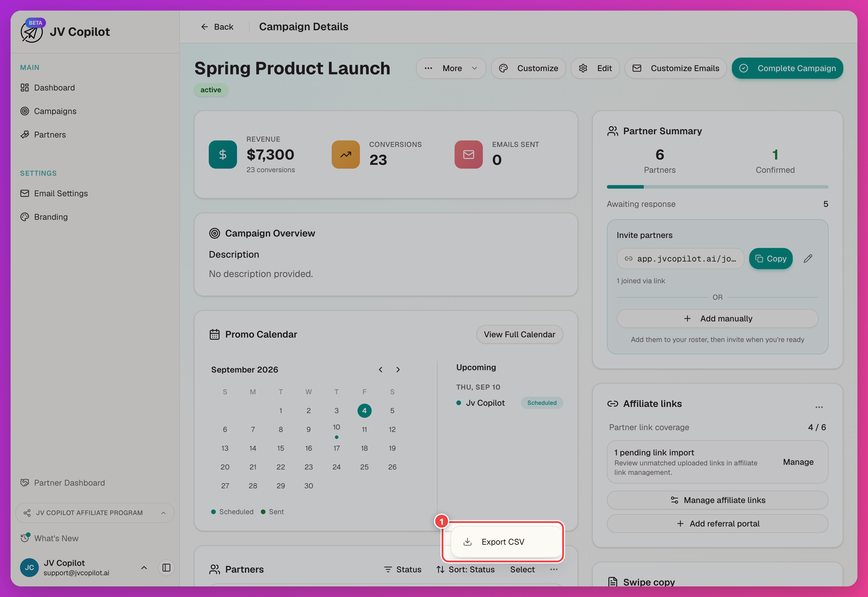Image resolution: width=868 pixels, height=597 pixels.
Task: Open View Full Calendar
Action: [x=520, y=334]
